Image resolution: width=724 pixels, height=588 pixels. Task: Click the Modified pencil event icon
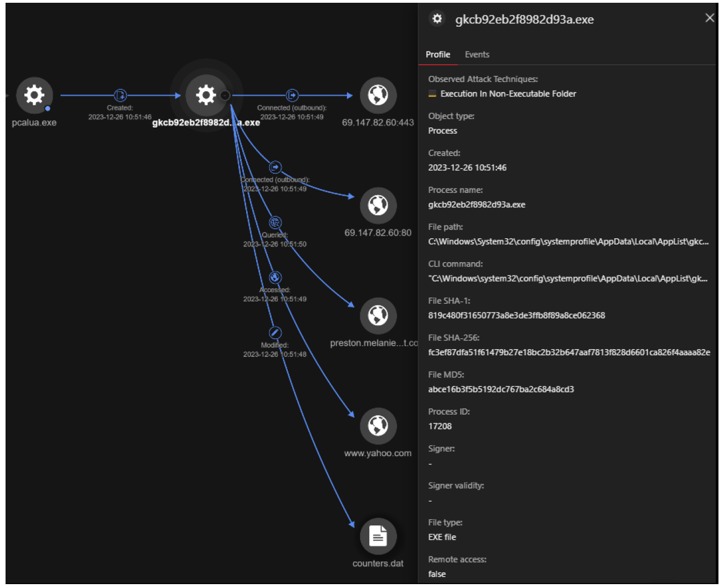pyautogui.click(x=275, y=333)
